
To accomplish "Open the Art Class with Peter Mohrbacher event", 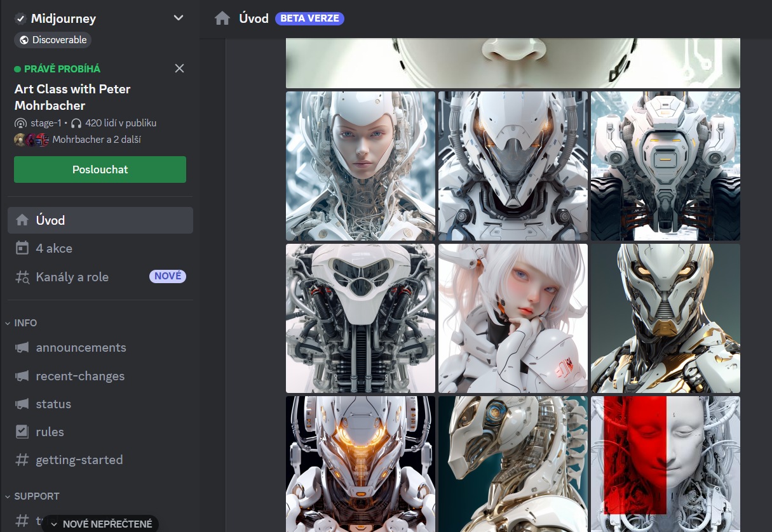I will pyautogui.click(x=72, y=97).
